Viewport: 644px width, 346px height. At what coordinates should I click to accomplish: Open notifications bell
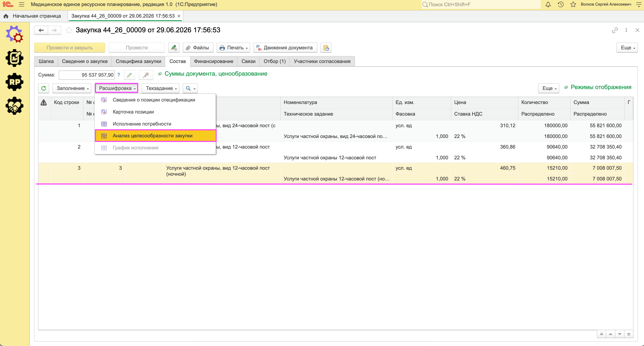[x=548, y=5]
